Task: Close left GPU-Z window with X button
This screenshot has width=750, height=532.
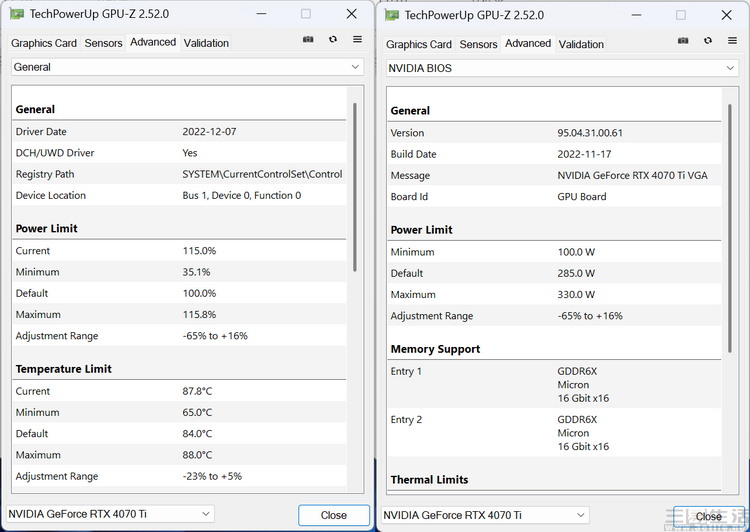Action: pyautogui.click(x=352, y=14)
